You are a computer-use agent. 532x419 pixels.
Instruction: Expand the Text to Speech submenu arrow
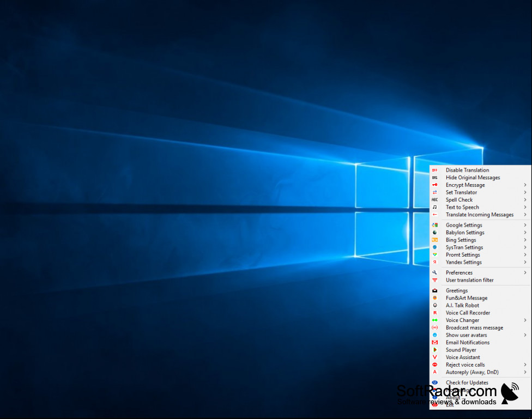point(525,207)
